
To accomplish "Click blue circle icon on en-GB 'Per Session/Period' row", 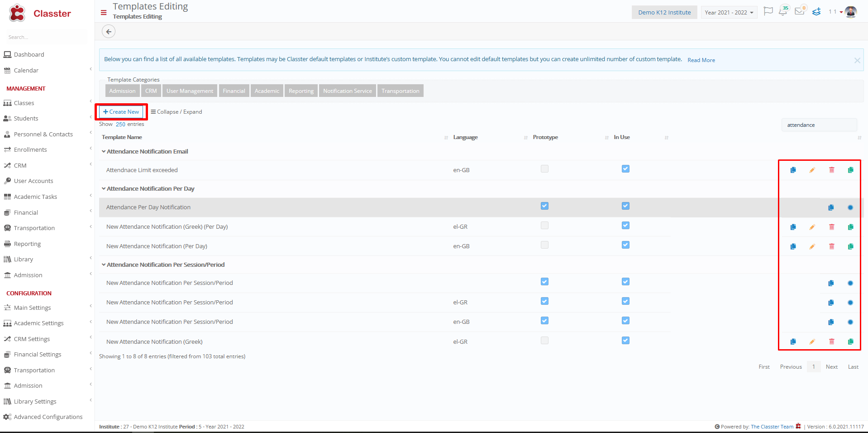I will [x=850, y=322].
